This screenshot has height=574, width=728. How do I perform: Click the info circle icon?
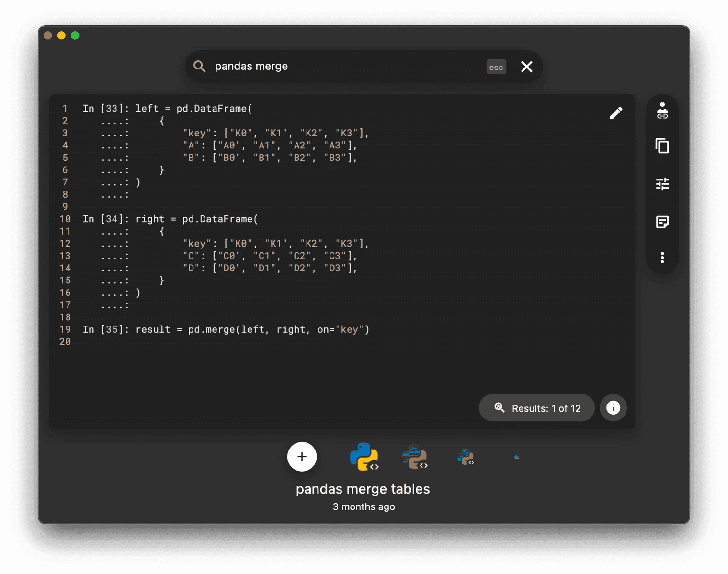tap(613, 407)
